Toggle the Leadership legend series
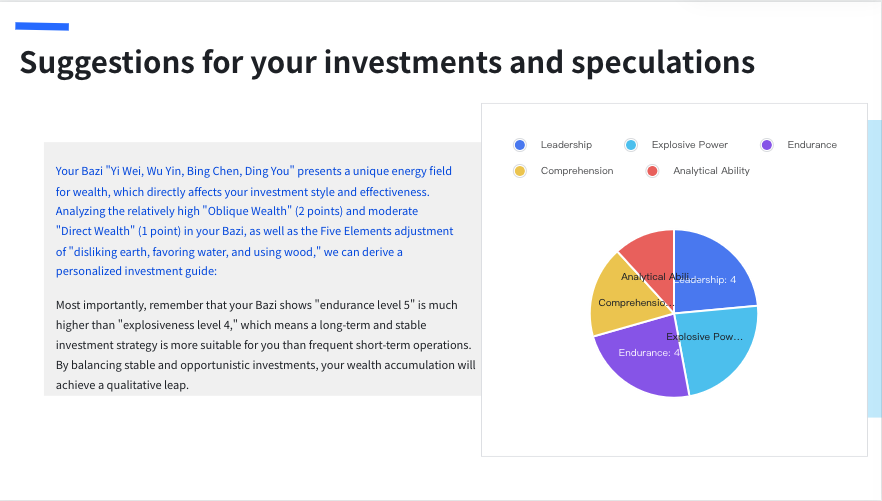The image size is (882, 501). 553,145
